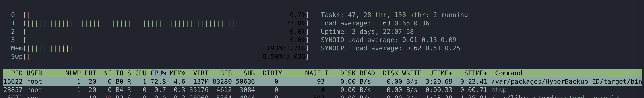Click the NLWP column header
Image resolution: width=644 pixels, height=98 pixels.
pyautogui.click(x=73, y=73)
